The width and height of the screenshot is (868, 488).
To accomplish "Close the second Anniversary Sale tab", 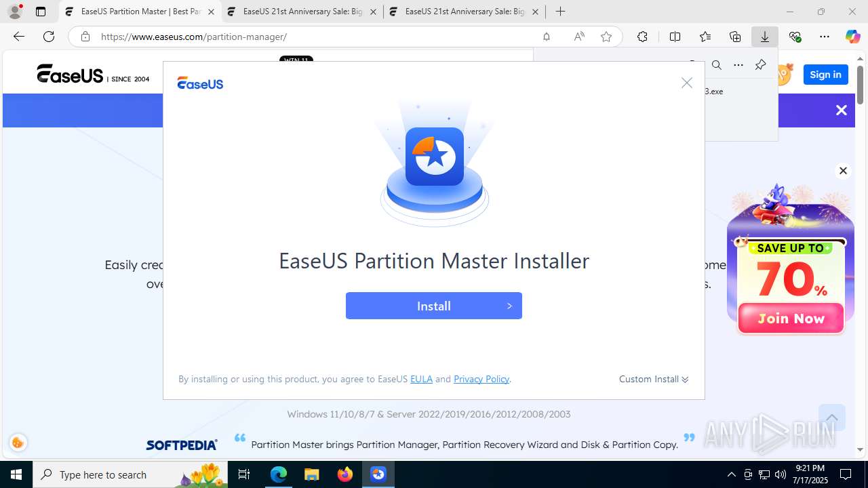I will [373, 12].
